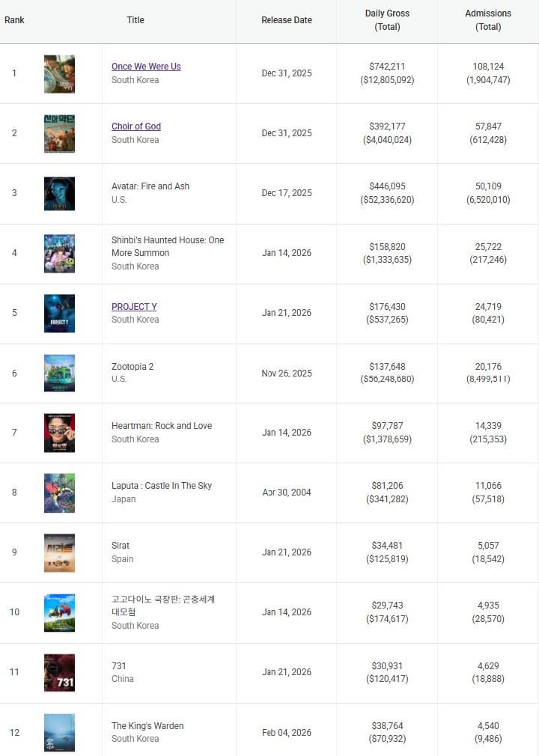The image size is (539, 756).
Task: Open the Sirat poster thumbnail
Action: click(59, 552)
